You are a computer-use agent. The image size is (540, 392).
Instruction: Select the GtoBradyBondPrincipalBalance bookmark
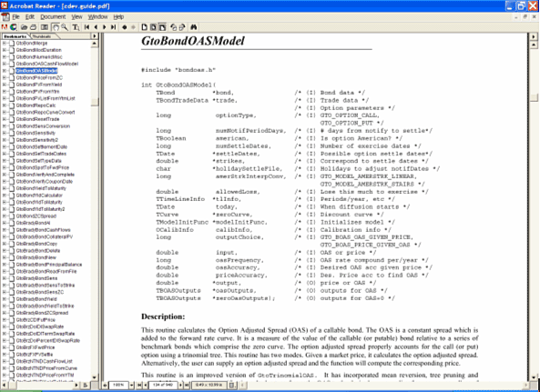pos(49,265)
